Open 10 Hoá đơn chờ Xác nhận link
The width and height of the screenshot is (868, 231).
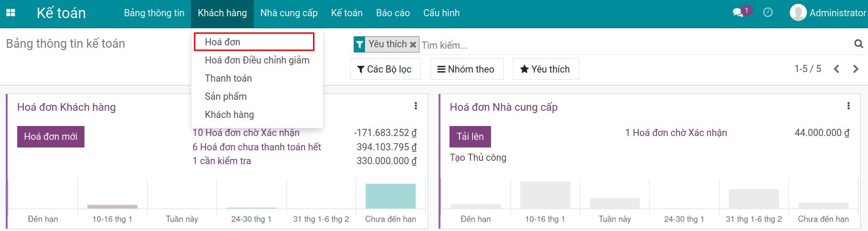pyautogui.click(x=246, y=133)
